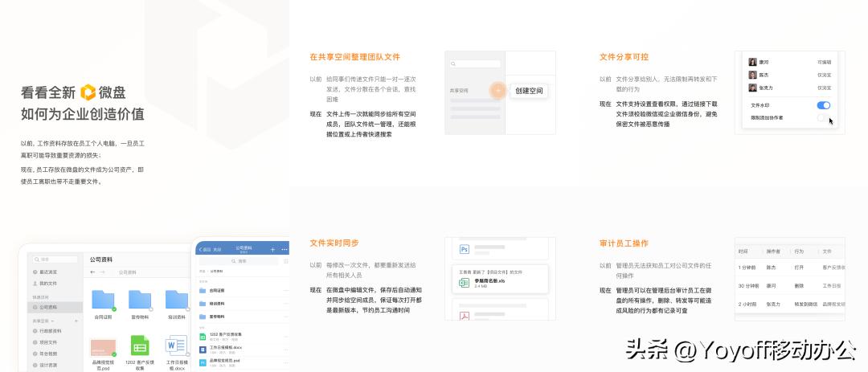
Task: Open 张克力's 仅浏览 permission setting
Action: [x=824, y=88]
